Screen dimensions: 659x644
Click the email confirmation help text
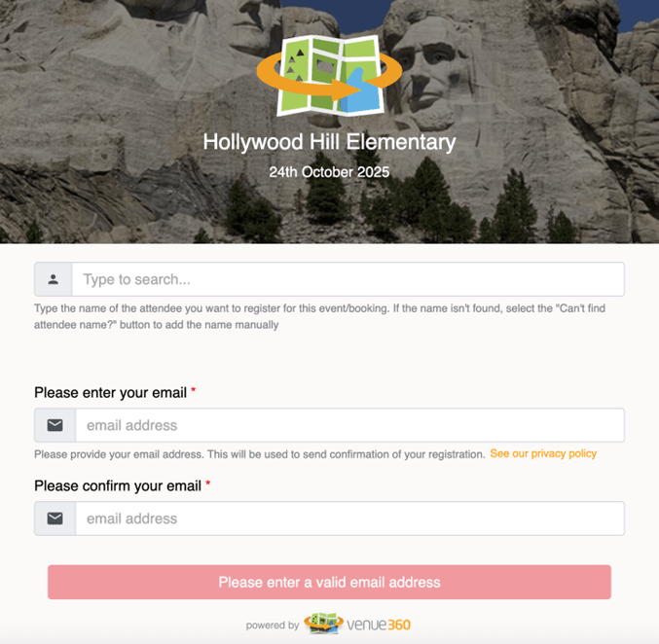(260, 454)
